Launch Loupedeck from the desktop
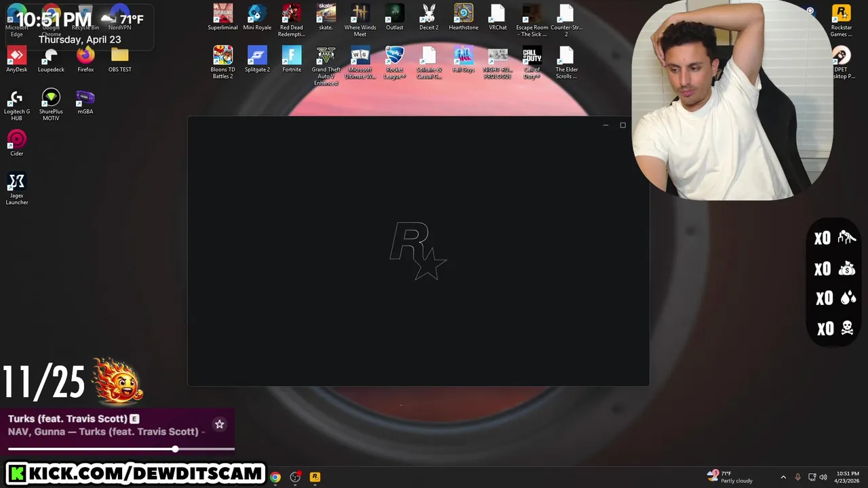 [51, 60]
